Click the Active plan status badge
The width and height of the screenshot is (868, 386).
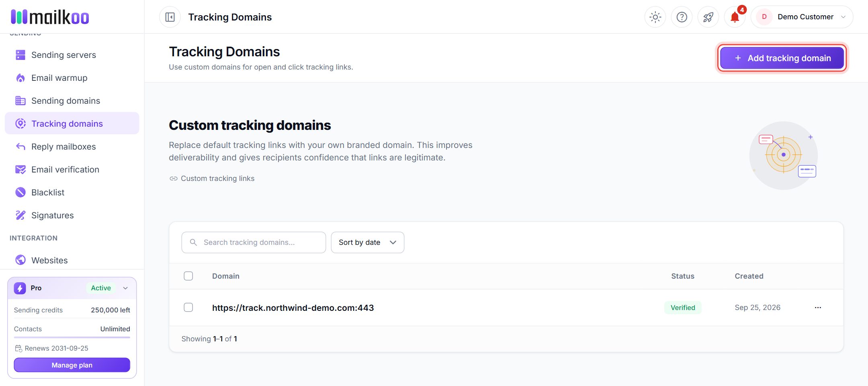pos(101,288)
